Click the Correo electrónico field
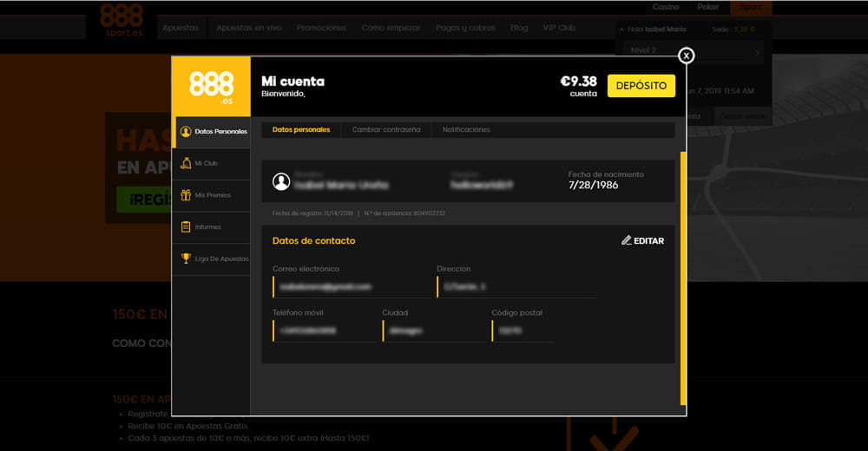This screenshot has height=451, width=868. [x=351, y=287]
